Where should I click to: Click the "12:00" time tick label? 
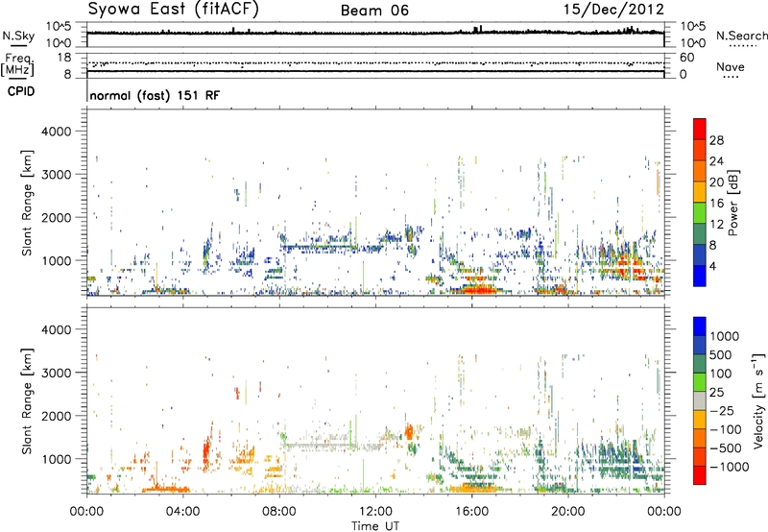pyautogui.click(x=375, y=512)
